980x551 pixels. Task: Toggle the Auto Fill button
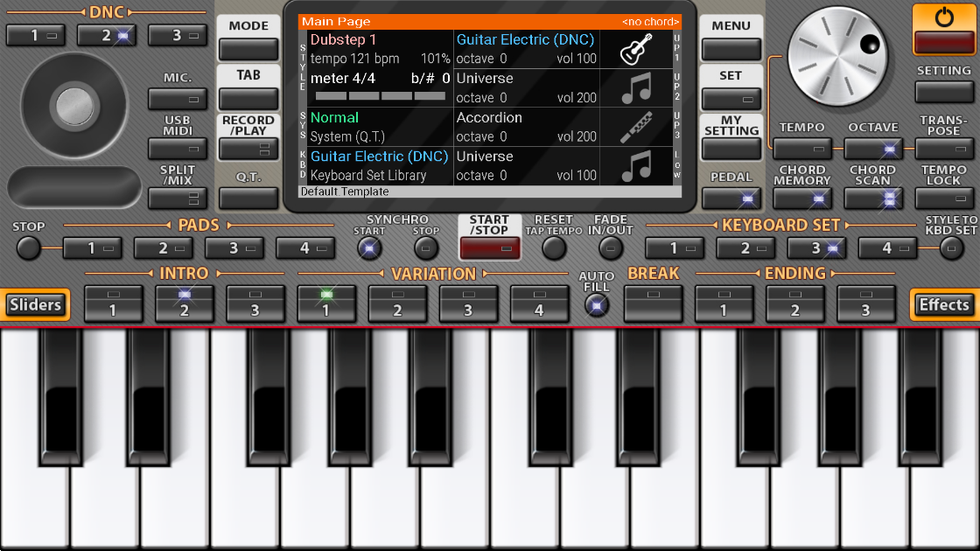(597, 305)
